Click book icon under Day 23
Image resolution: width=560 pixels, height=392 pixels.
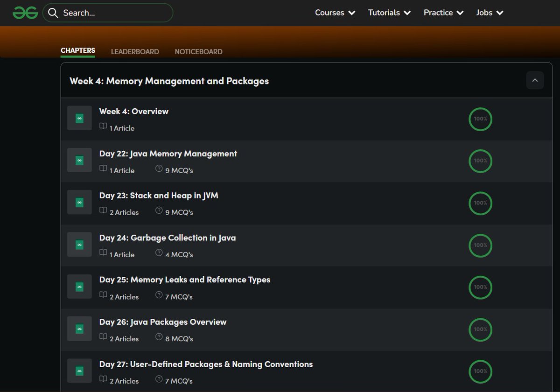click(x=103, y=210)
